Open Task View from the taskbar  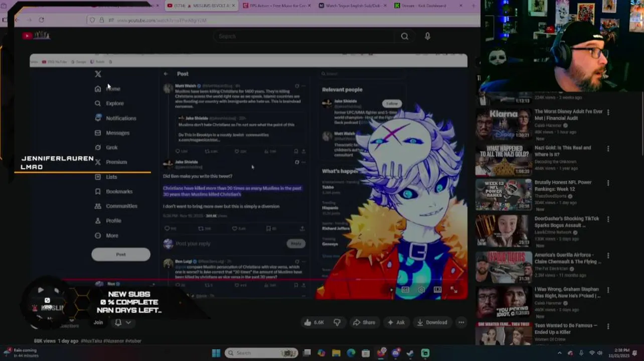[x=306, y=353]
